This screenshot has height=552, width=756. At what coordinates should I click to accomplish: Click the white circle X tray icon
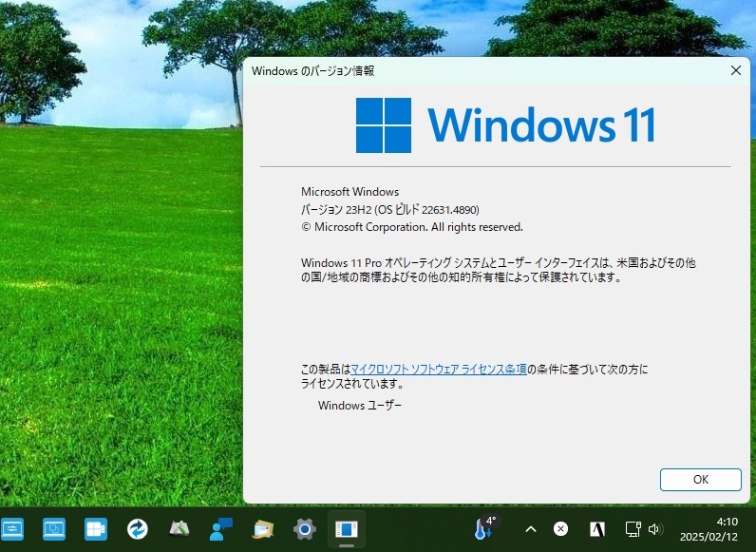(x=560, y=529)
